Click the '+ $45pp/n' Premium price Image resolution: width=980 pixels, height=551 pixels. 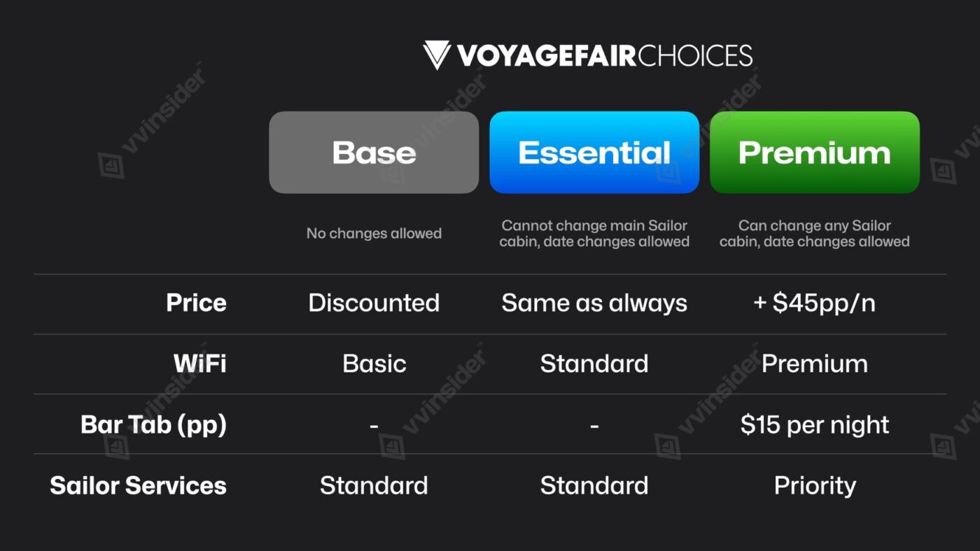pos(814,303)
